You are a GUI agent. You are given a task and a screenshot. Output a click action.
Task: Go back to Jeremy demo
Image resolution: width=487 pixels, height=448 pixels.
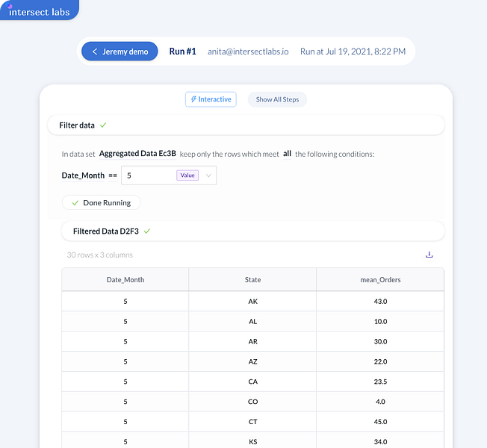(120, 52)
